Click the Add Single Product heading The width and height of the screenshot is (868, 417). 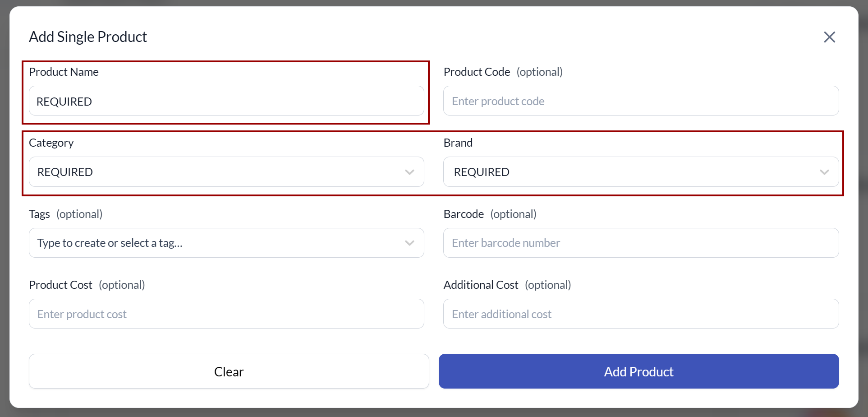tap(88, 37)
